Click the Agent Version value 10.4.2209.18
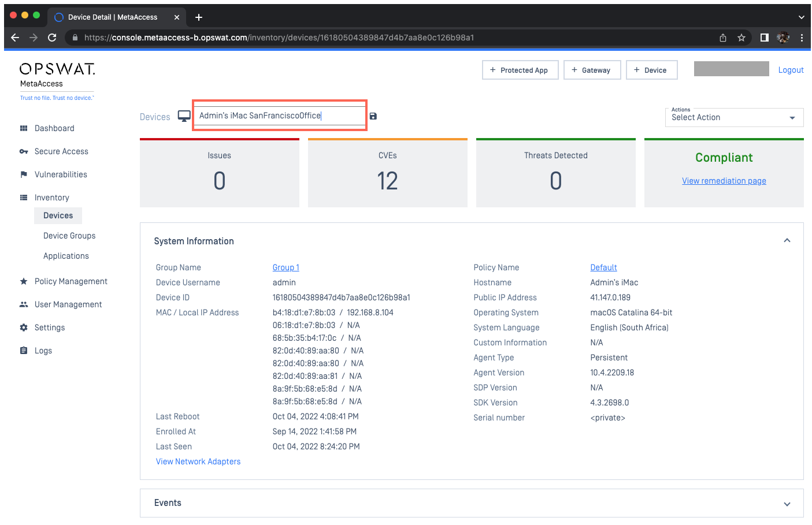Image resolution: width=812 pixels, height=525 pixels. coord(612,373)
